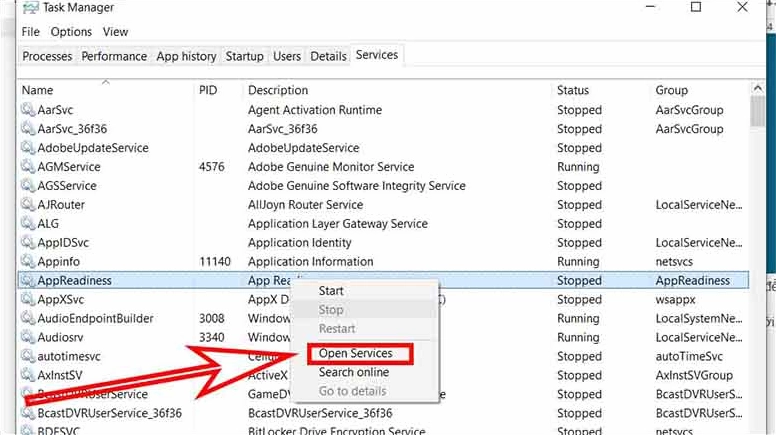Open the View menu
The width and height of the screenshot is (776, 435).
click(115, 32)
